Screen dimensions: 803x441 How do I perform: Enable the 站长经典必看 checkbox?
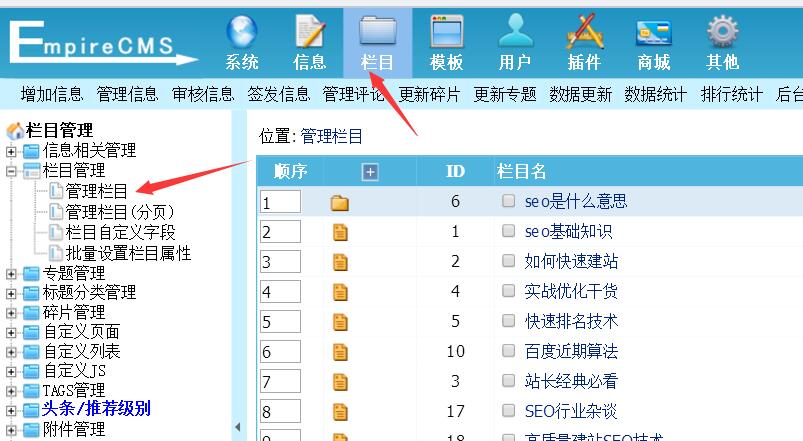[508, 381]
